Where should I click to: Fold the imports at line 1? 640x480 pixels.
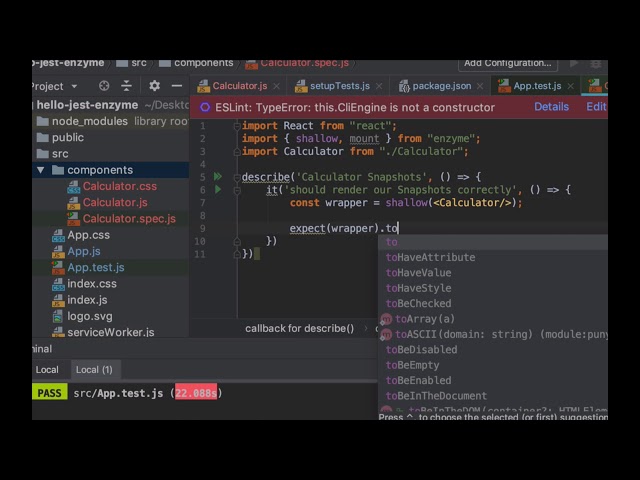[x=237, y=126]
